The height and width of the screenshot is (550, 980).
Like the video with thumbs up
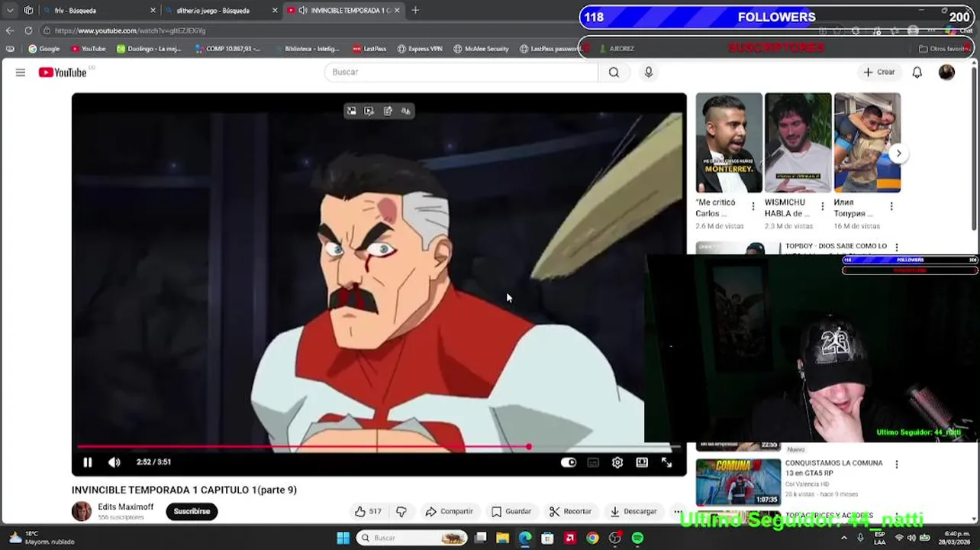[x=367, y=511]
